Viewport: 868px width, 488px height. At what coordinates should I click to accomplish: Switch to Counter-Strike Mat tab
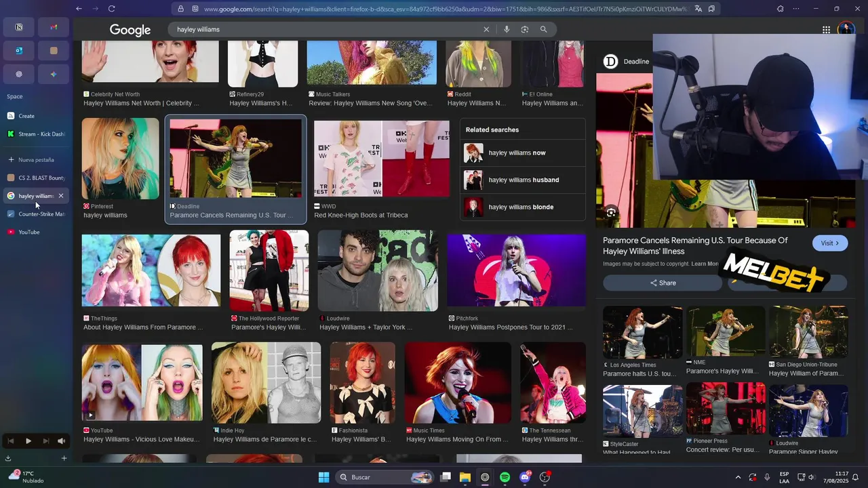pyautogui.click(x=35, y=214)
